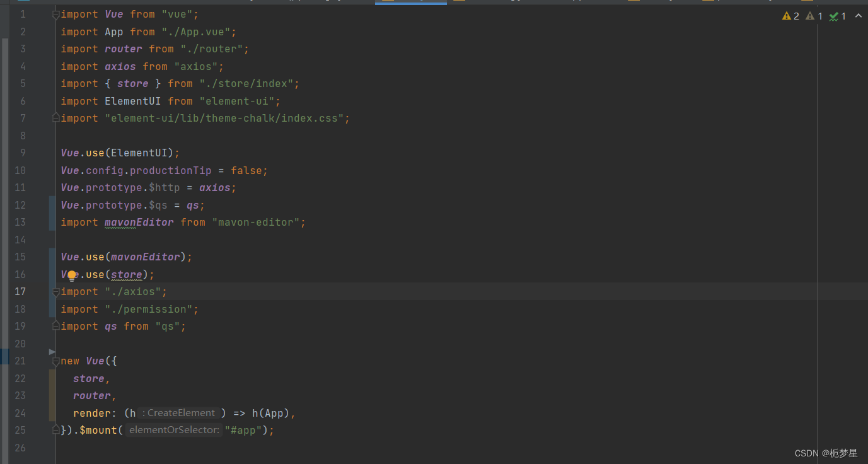
Task: Click ElementUI inside Vue.use call on line 9
Action: pyautogui.click(x=139, y=153)
